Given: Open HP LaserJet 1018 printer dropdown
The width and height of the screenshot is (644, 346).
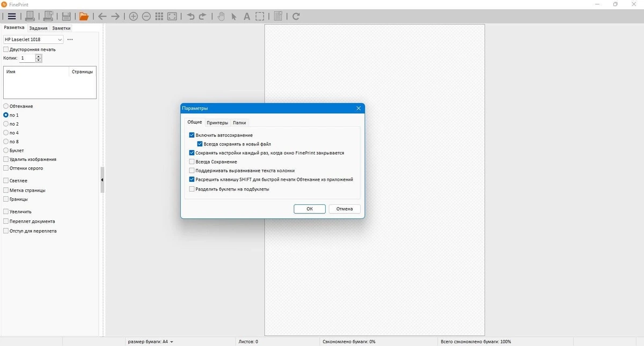Looking at the screenshot, I should point(33,39).
